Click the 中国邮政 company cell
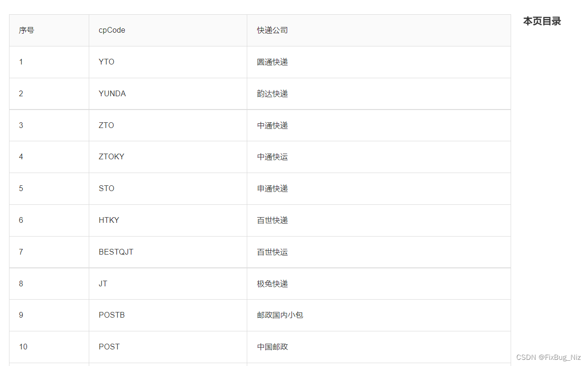The width and height of the screenshot is (588, 366). 272,347
